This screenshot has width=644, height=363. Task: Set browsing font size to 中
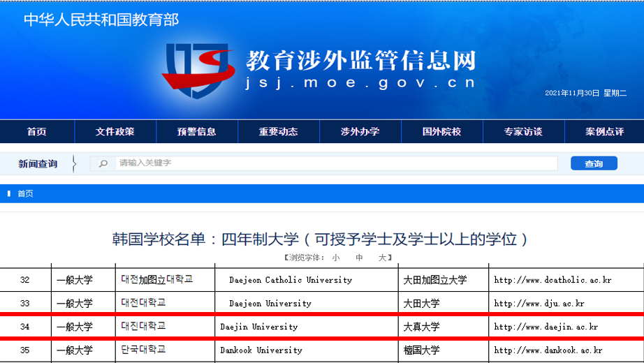click(359, 258)
